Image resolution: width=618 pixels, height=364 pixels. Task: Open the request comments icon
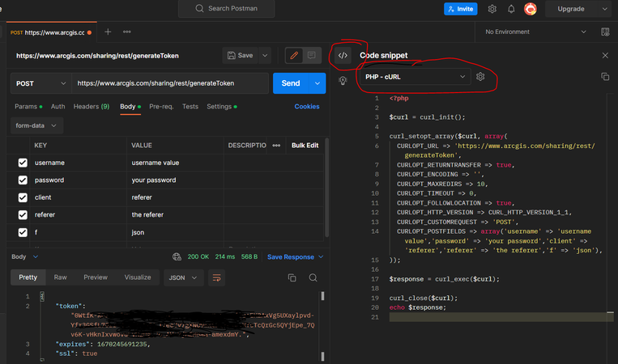point(311,56)
